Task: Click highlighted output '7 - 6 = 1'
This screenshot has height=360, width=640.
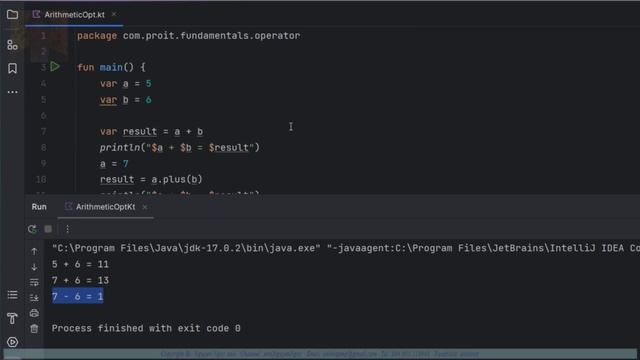Action: click(x=78, y=296)
